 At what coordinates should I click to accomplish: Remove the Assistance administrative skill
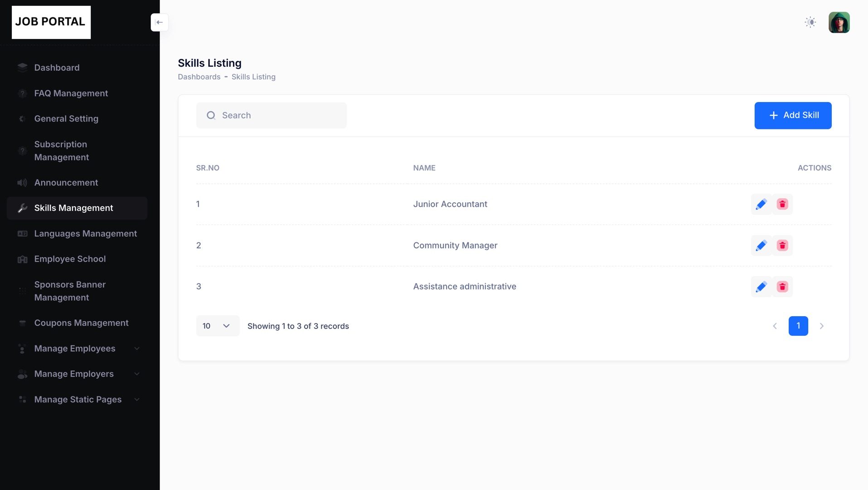[782, 287]
